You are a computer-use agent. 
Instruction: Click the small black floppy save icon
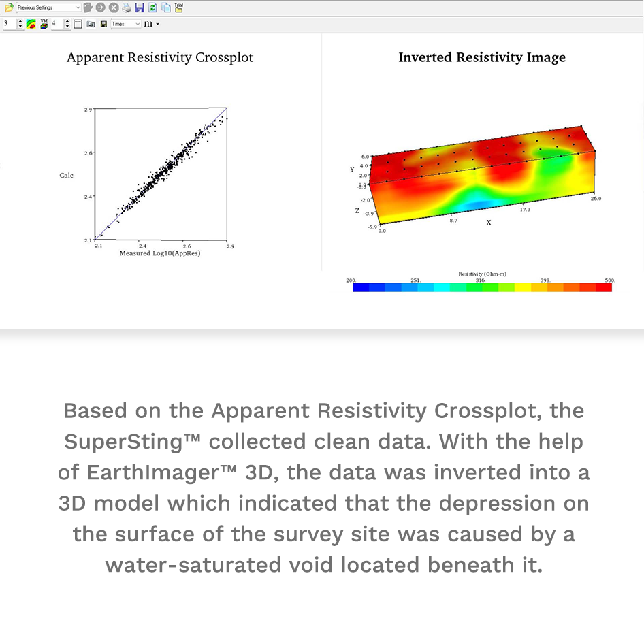point(103,25)
